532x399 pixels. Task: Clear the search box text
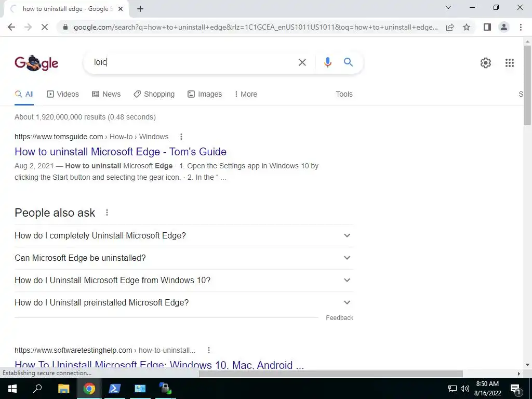click(302, 62)
